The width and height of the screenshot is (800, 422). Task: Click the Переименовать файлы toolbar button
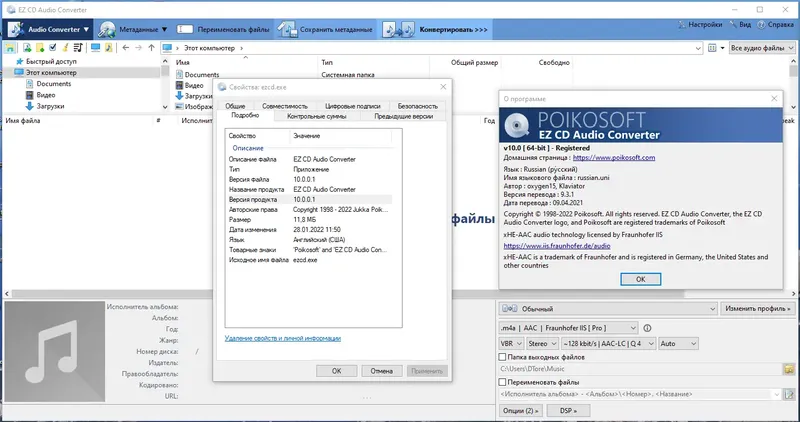[223, 30]
